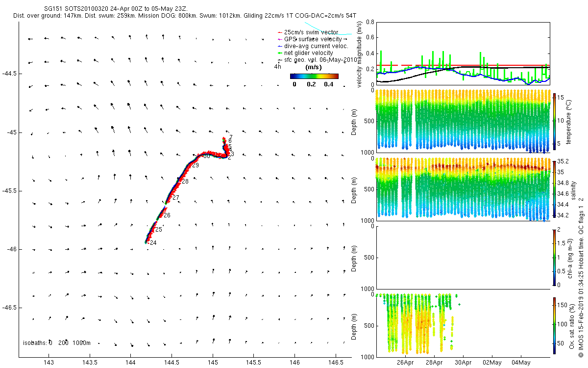This screenshot has height=368, width=588.
Task: Click the temperature (°C) colorbar
Action: [555, 121]
